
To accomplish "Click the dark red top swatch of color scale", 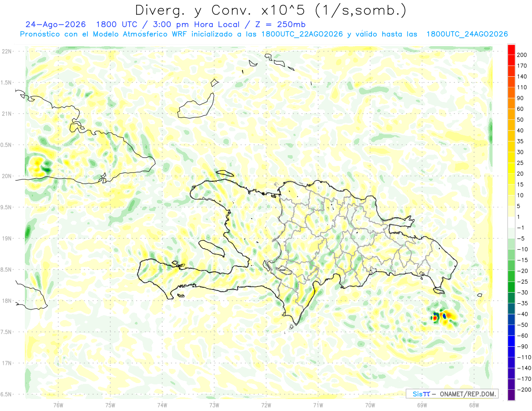I will [x=511, y=49].
